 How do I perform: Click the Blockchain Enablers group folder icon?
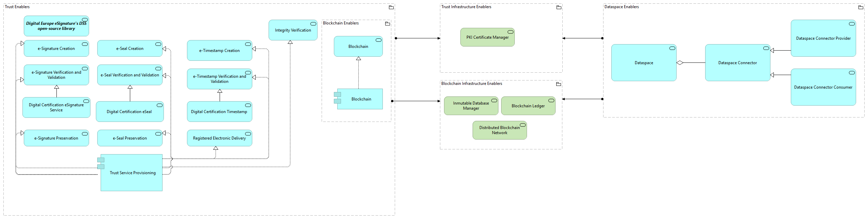387,23
